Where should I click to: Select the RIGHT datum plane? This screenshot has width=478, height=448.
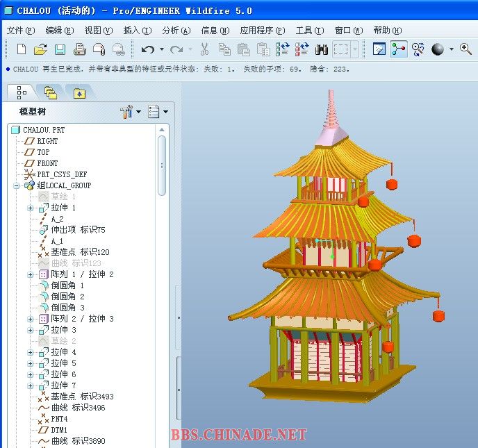(47, 141)
